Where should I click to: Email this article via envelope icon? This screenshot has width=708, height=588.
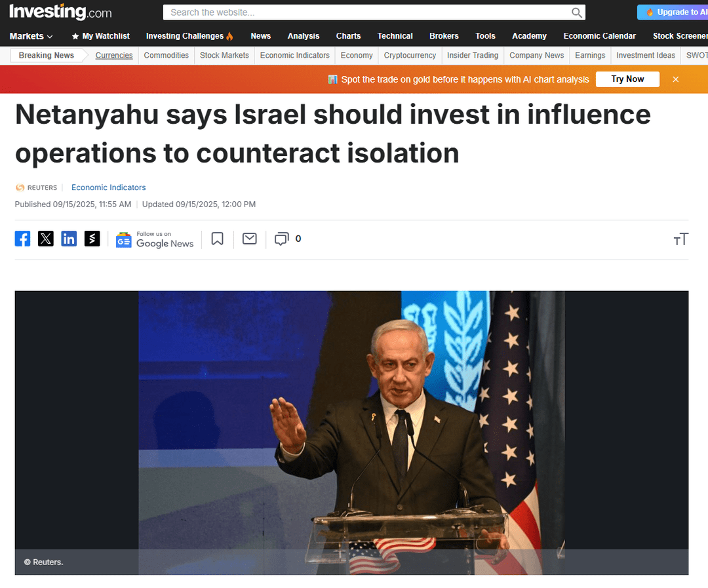pyautogui.click(x=249, y=239)
